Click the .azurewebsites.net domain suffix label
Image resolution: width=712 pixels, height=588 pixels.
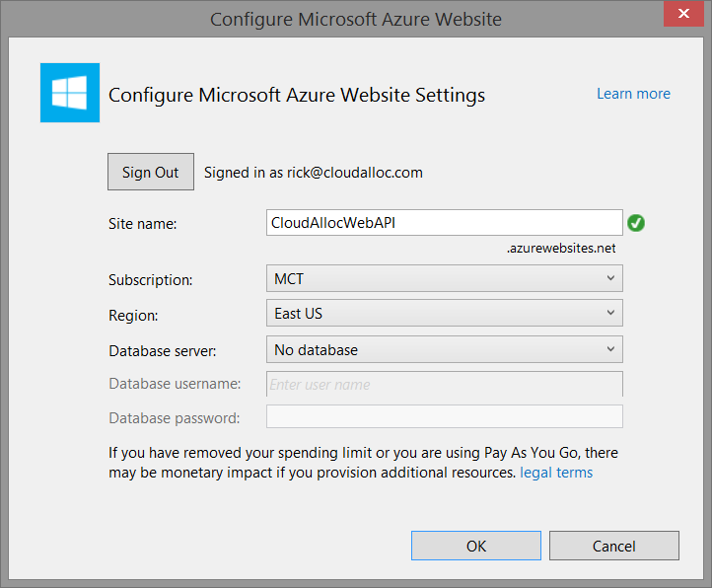tap(561, 249)
